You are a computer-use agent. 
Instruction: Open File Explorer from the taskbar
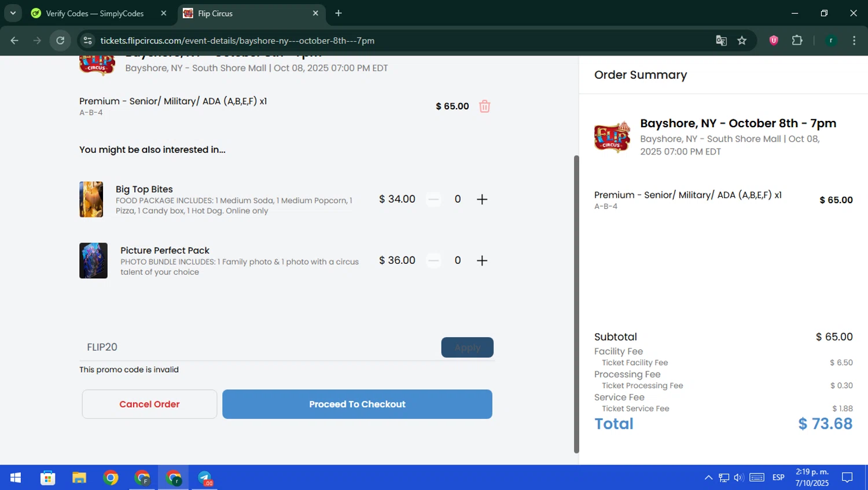[79, 478]
